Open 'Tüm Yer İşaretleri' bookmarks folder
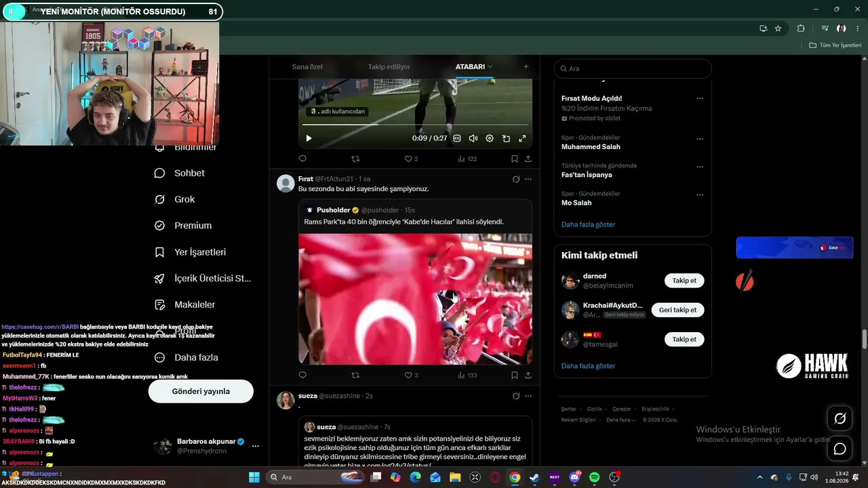The image size is (868, 488). click(x=835, y=45)
